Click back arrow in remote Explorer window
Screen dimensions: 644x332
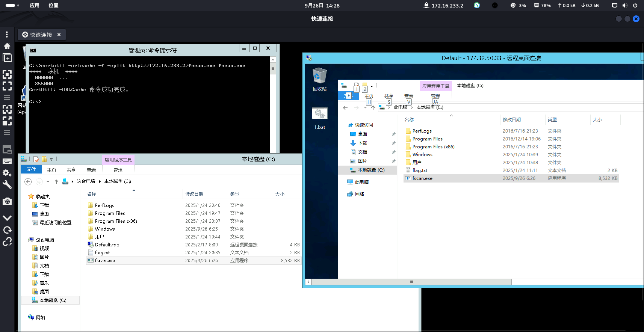[345, 107]
